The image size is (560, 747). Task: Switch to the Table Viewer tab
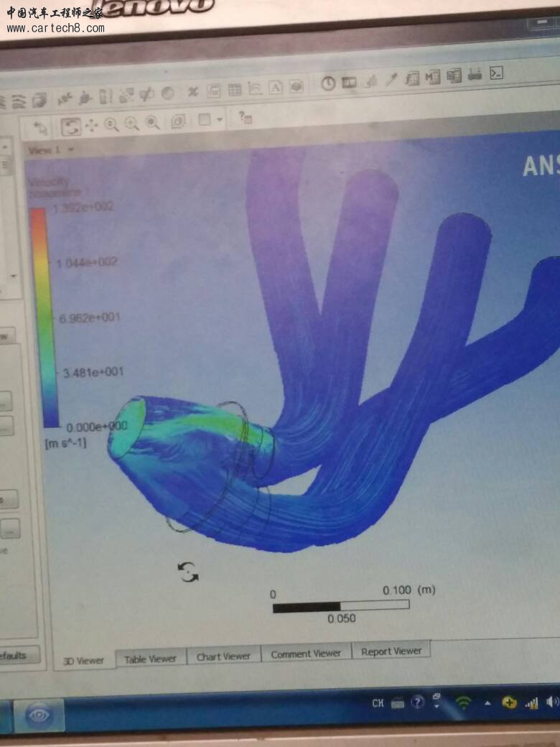click(151, 659)
